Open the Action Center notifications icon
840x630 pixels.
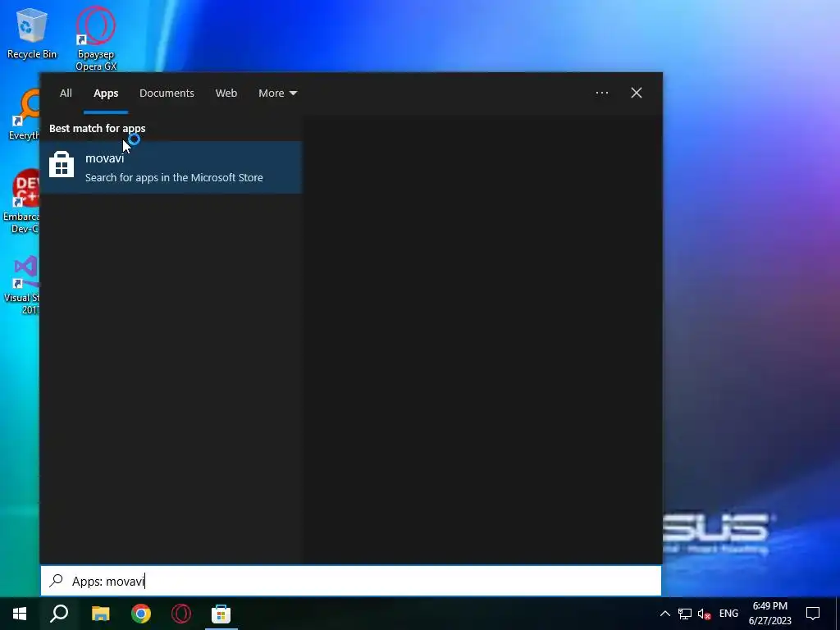click(813, 614)
